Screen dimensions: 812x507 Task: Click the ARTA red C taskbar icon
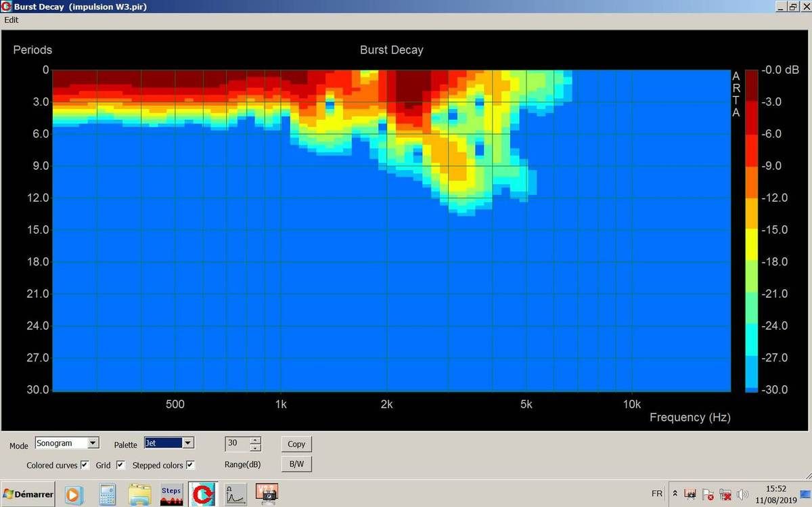click(202, 494)
